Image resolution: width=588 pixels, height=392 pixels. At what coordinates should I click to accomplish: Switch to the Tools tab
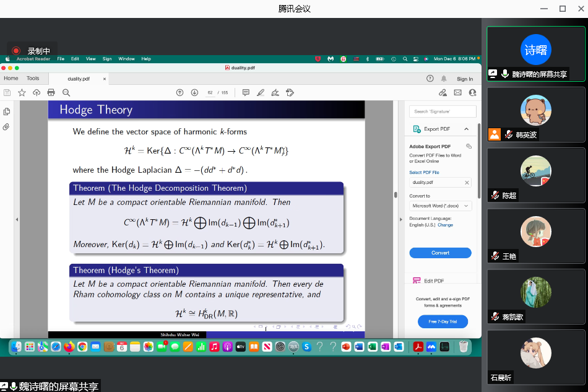point(33,79)
